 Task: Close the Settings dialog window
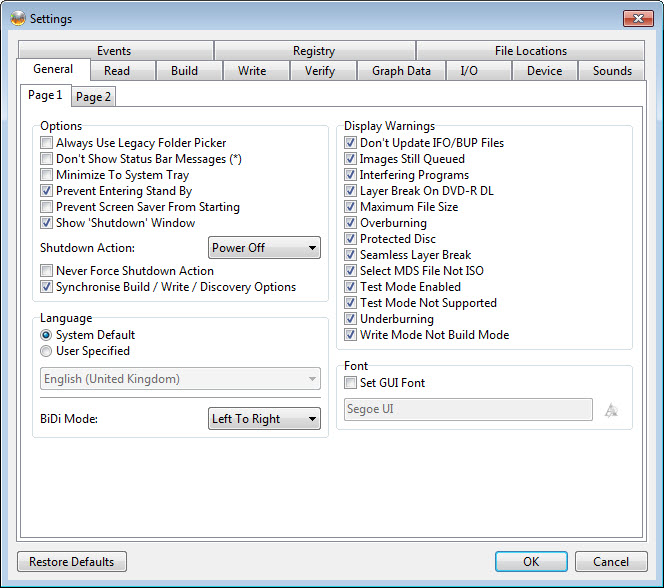click(637, 18)
